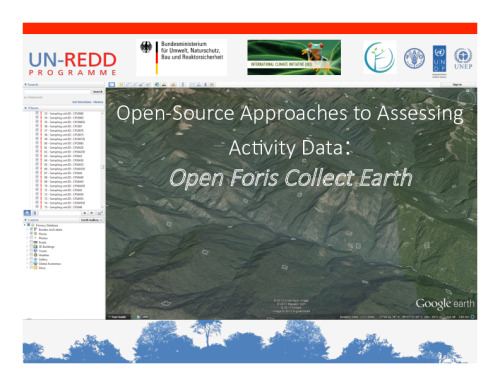Screen dimensions: 500x386
Task: Click inside the search input field
Action: (57, 91)
